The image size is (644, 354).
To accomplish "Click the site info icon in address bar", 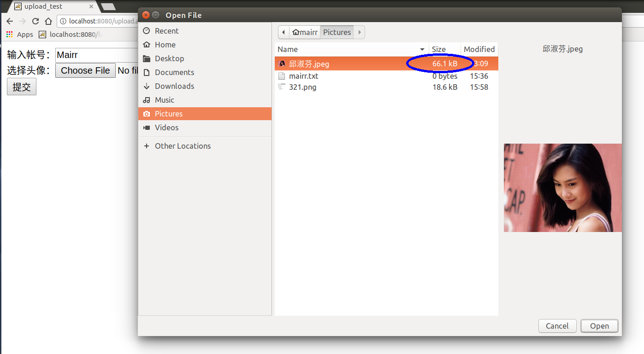I will point(63,21).
